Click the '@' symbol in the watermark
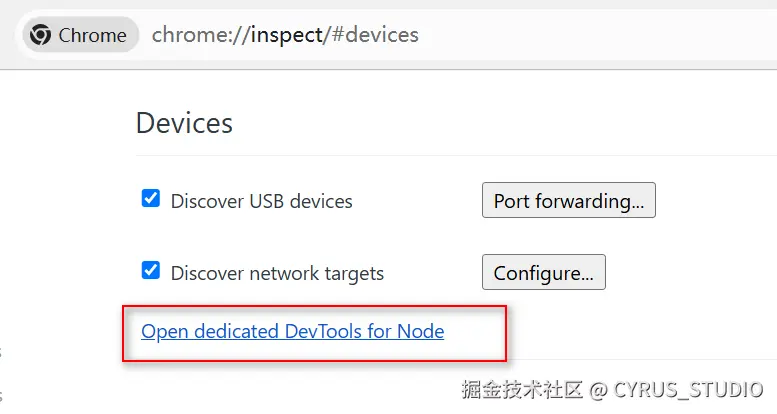This screenshot has height=414, width=777. 598,389
